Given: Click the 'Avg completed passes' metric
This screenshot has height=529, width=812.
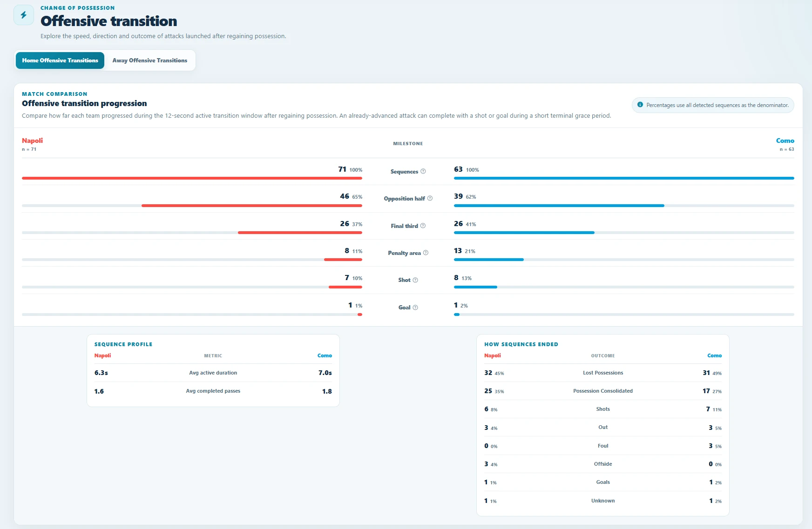Looking at the screenshot, I should pos(213,391).
